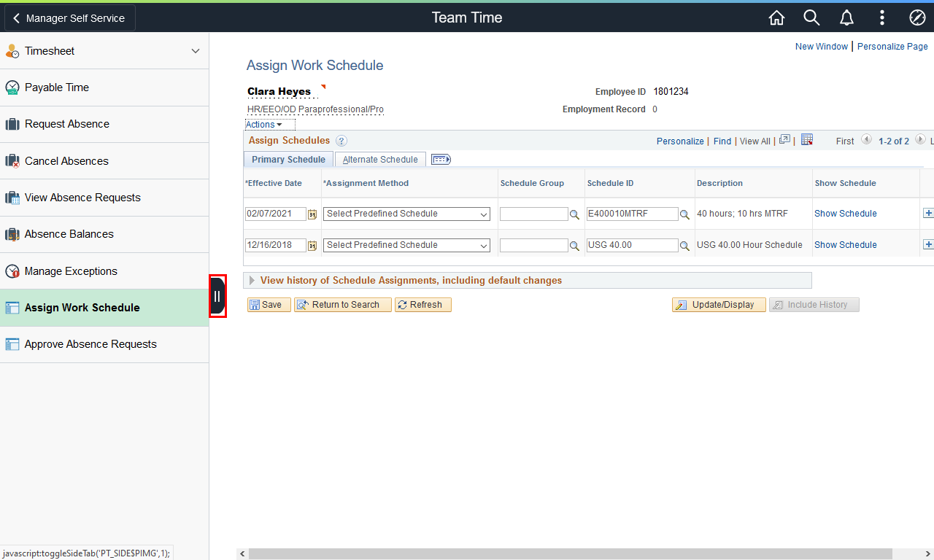Click Schedule ID field containing USG 40.00
This screenshot has width=934, height=560.
coord(633,246)
